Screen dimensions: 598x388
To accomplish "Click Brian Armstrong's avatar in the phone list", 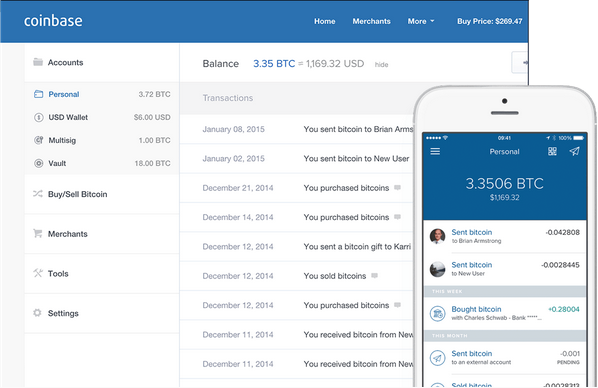I will tap(437, 236).
